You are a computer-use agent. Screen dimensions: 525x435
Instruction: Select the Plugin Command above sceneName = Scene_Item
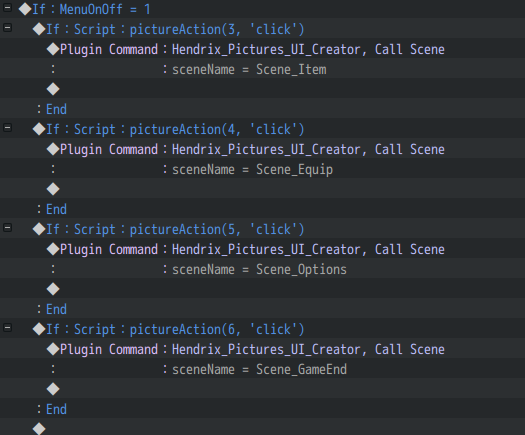[x=262, y=49]
